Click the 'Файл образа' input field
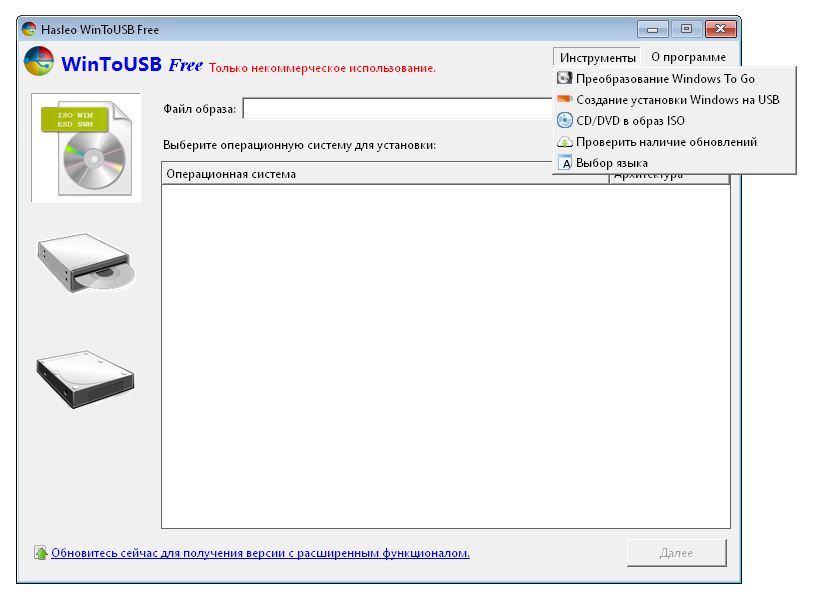This screenshot has height=611, width=819. point(390,107)
